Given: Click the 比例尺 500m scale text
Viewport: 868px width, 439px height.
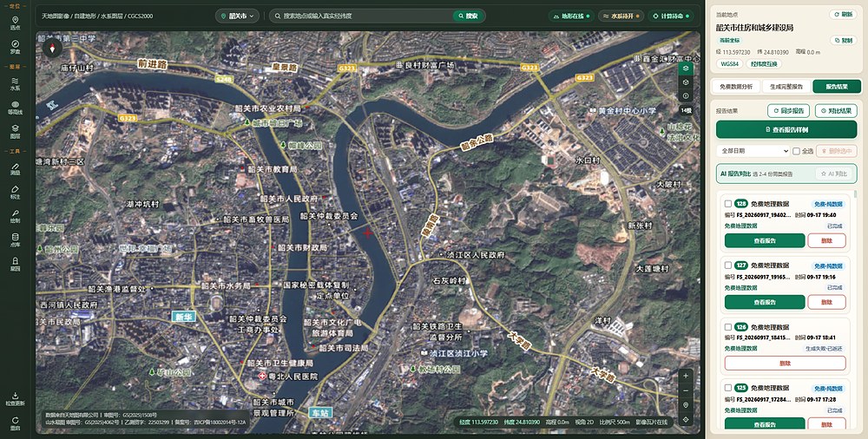Looking at the screenshot, I should click(x=614, y=422).
